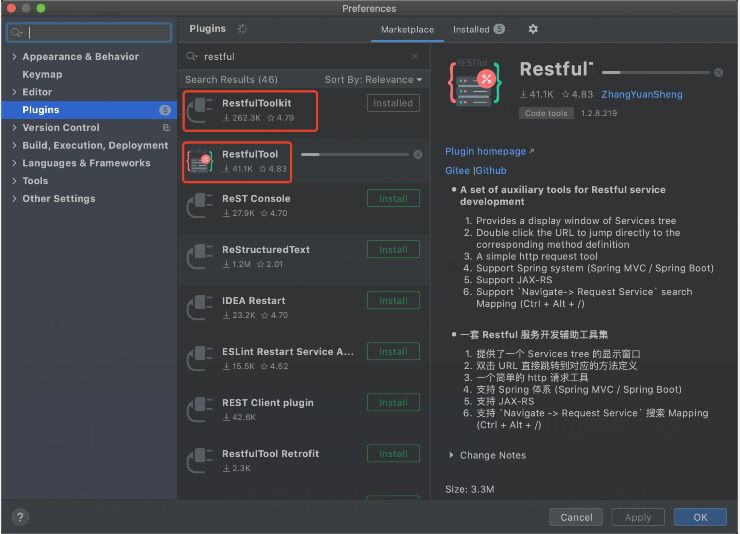Click the RestfulTool plugin icon in list
740x534 pixels.
point(200,161)
